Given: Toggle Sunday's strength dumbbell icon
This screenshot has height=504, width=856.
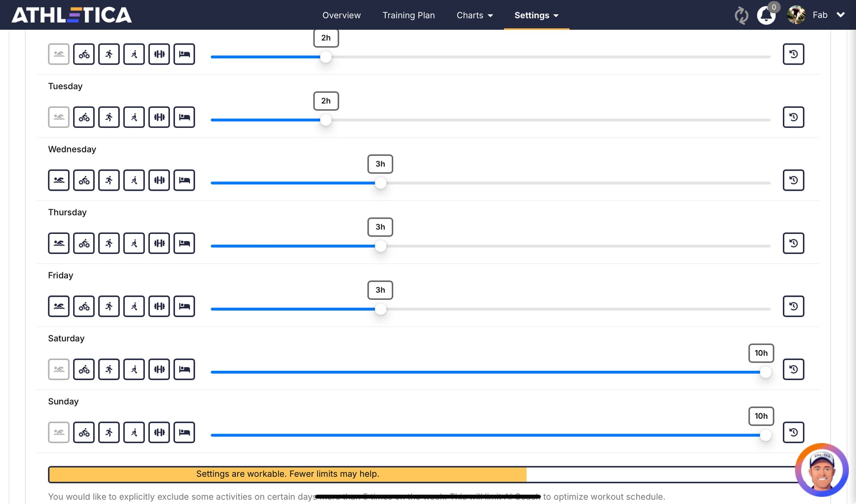Looking at the screenshot, I should click(x=159, y=433).
